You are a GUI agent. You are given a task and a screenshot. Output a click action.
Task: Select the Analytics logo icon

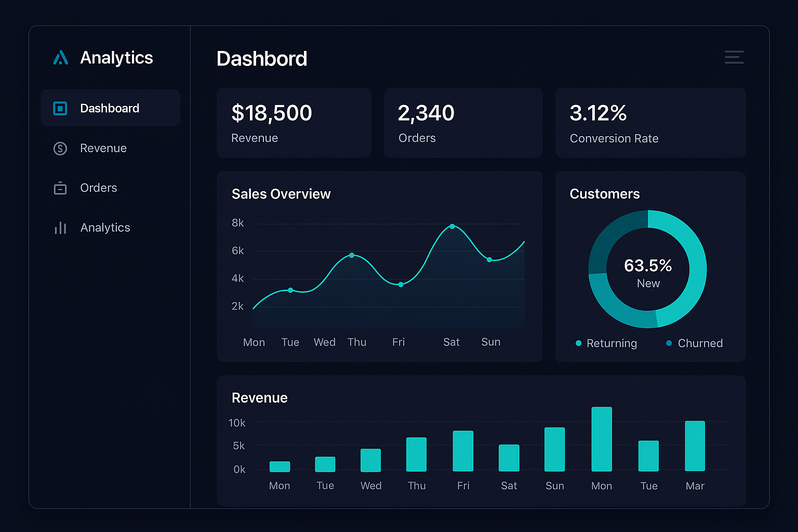[60, 57]
